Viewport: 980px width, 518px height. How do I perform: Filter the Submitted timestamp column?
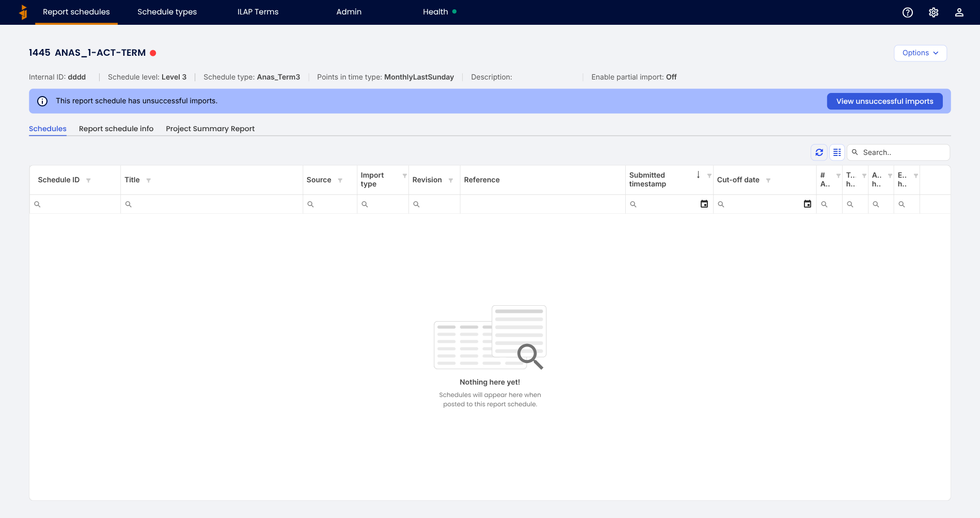click(709, 176)
